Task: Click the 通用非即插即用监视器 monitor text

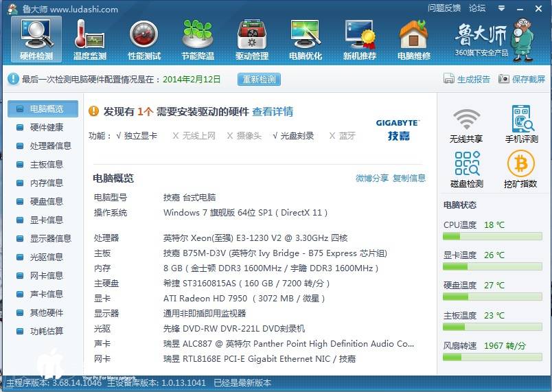Action: coord(205,314)
